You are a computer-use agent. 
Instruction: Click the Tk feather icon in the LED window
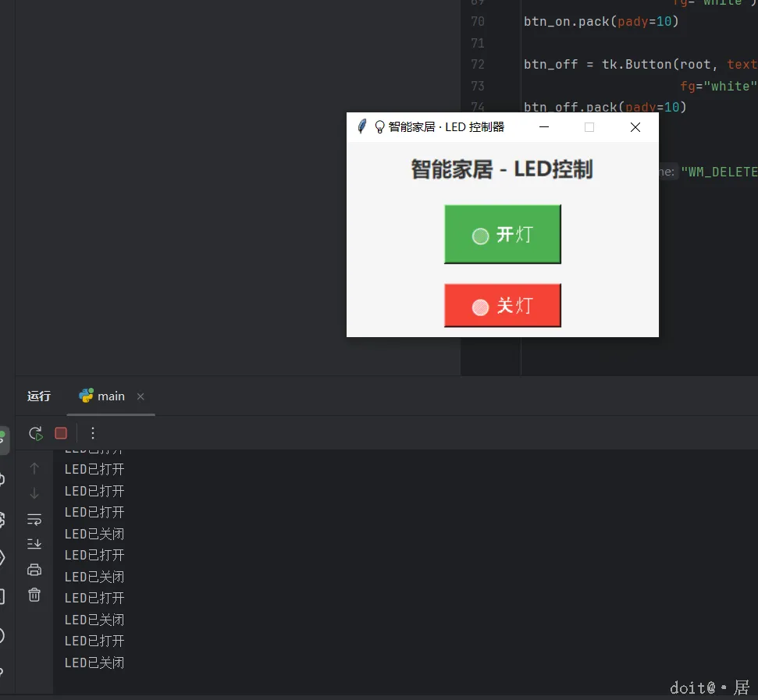(361, 126)
